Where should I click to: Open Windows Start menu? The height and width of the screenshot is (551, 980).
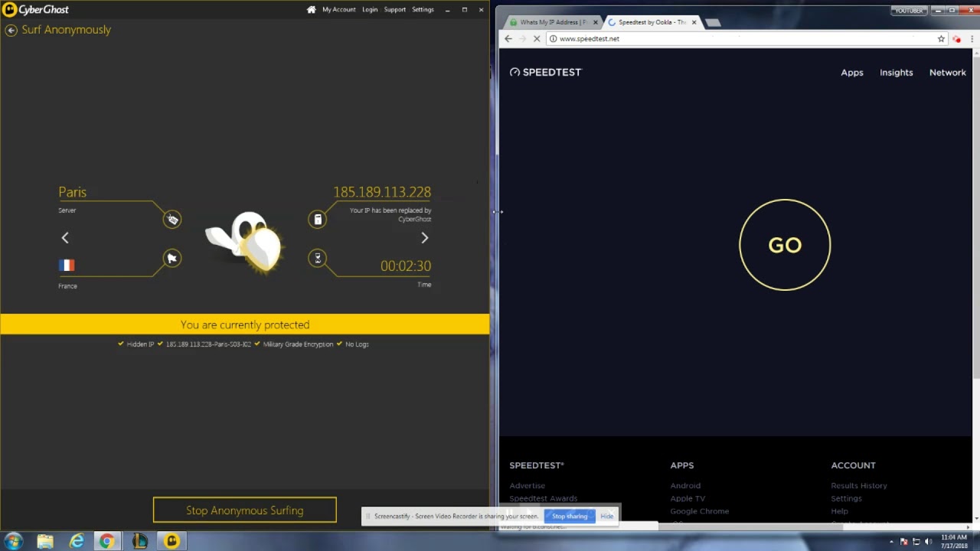13,542
